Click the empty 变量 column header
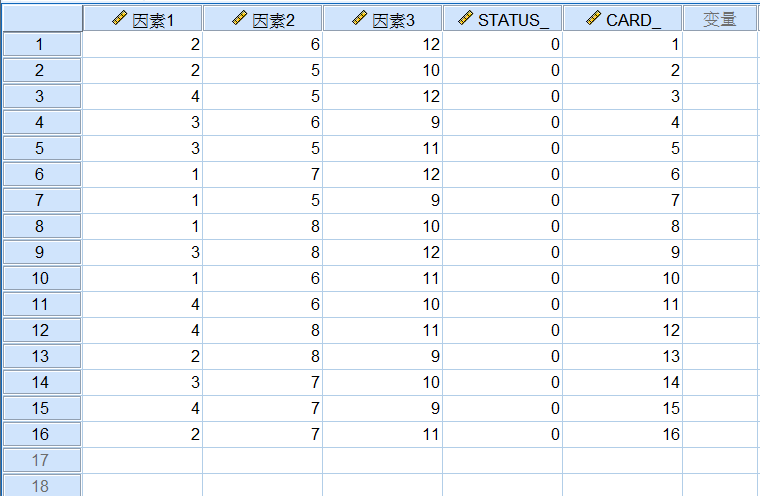 (x=721, y=19)
